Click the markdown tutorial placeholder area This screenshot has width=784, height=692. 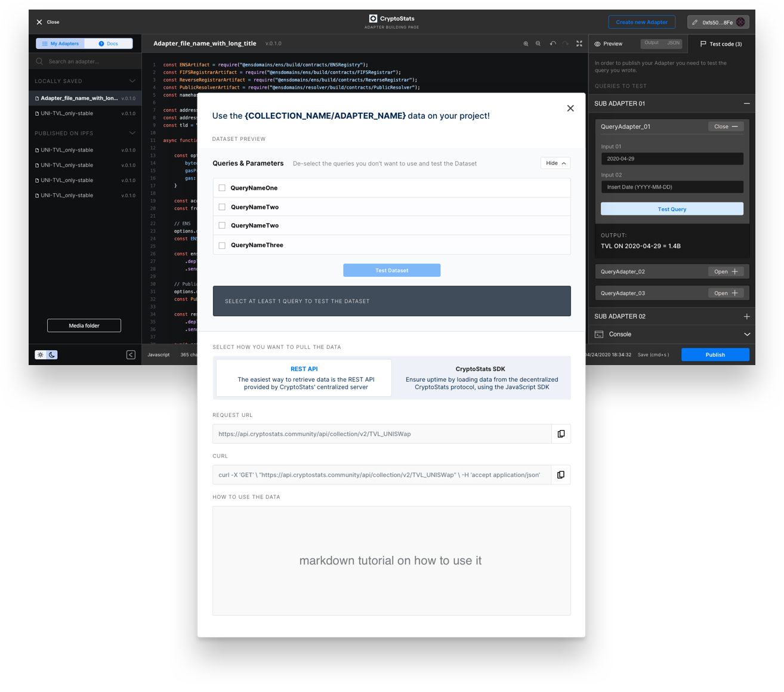[391, 561]
